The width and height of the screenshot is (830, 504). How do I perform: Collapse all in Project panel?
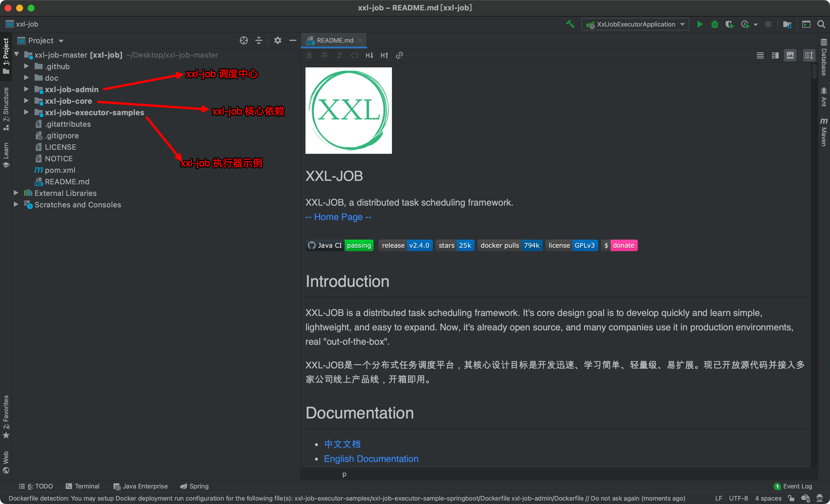click(x=259, y=40)
